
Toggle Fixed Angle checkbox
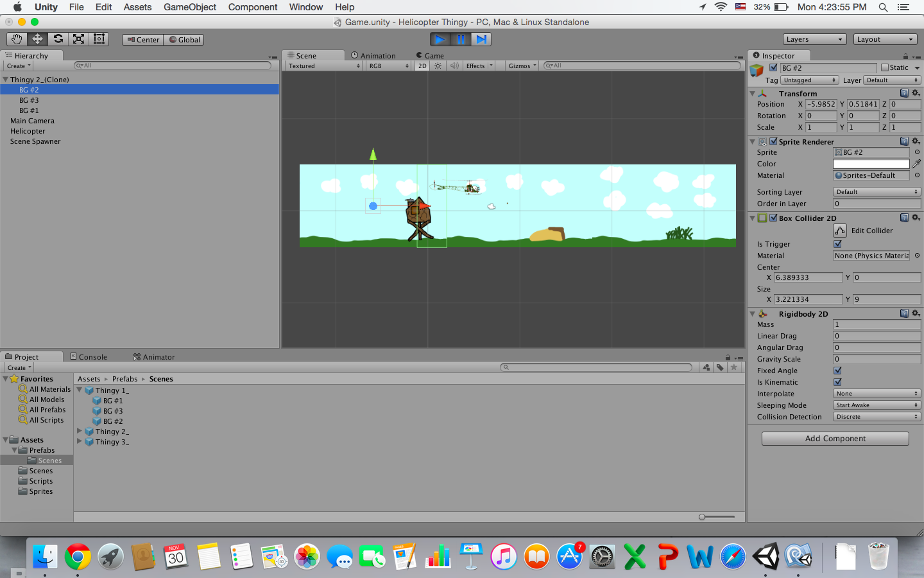tap(837, 371)
